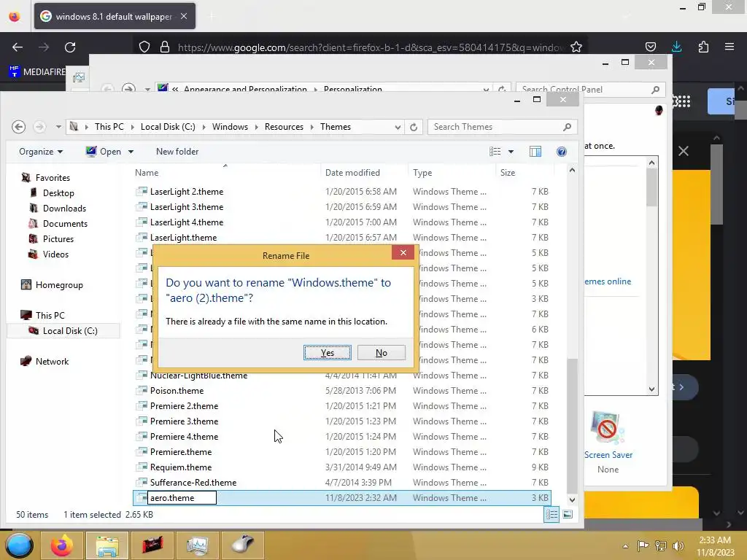Screen dimensions: 747x560
Task: Open Firefox application menu
Action: click(729, 47)
